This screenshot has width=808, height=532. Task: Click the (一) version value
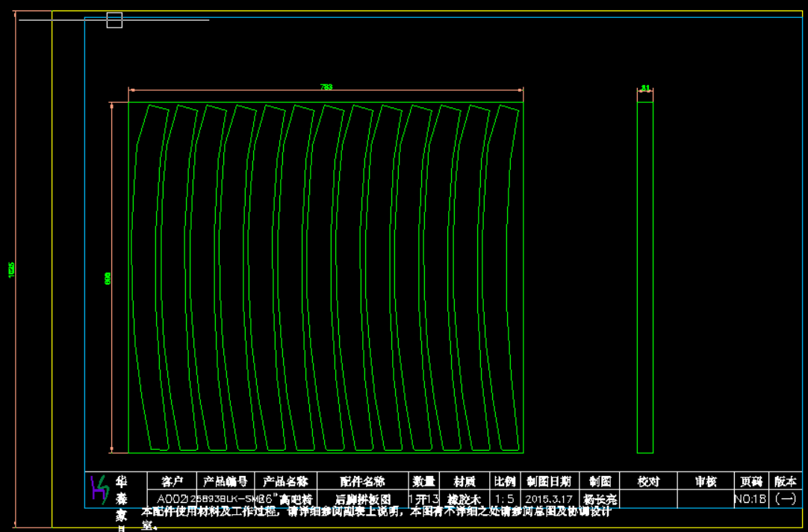786,499
